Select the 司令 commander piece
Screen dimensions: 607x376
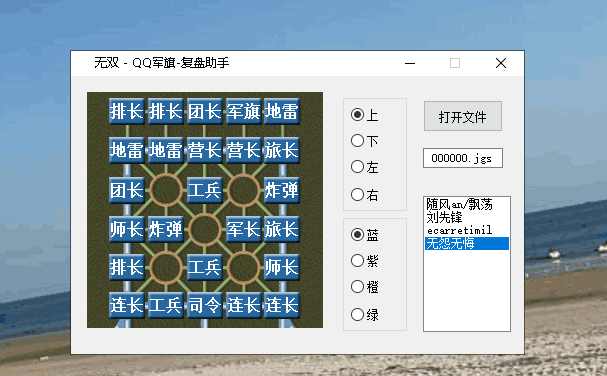click(204, 305)
